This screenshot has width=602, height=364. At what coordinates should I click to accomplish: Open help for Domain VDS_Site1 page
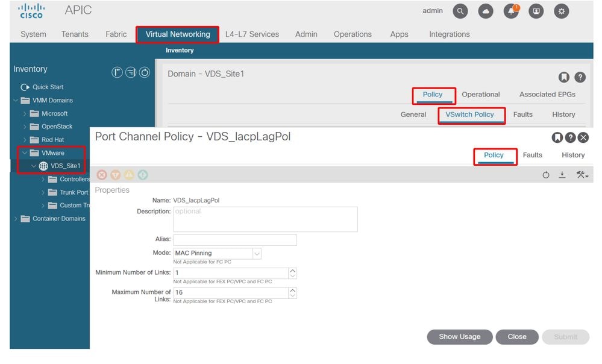click(580, 77)
